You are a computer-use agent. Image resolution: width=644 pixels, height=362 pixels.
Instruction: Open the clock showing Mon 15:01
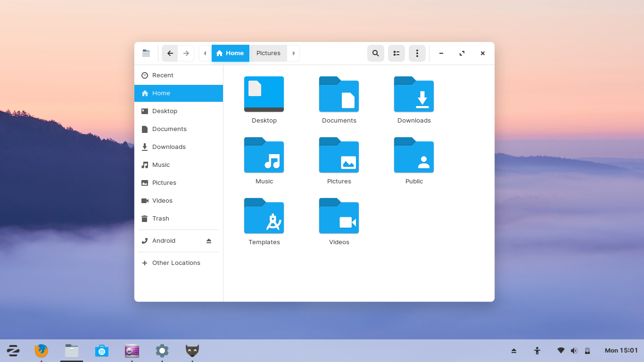pos(621,351)
